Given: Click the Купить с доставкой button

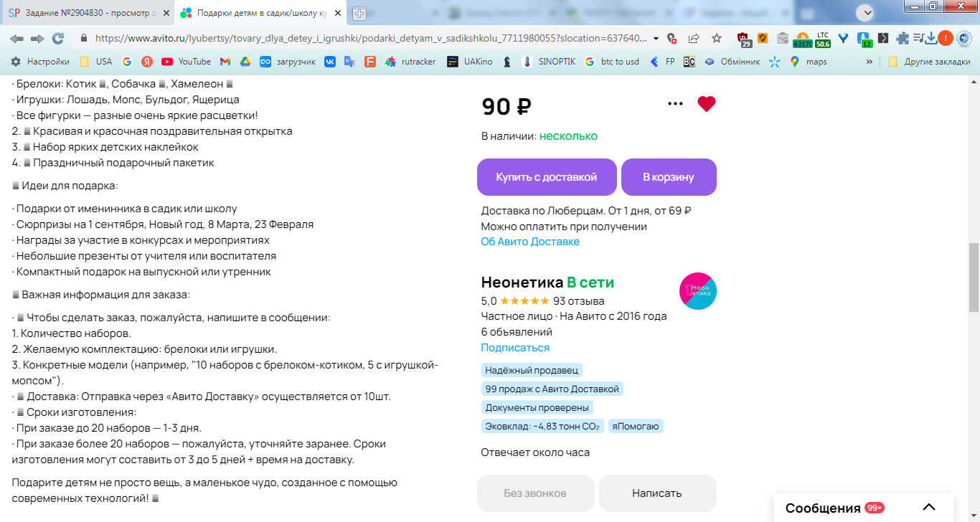Looking at the screenshot, I should (546, 177).
